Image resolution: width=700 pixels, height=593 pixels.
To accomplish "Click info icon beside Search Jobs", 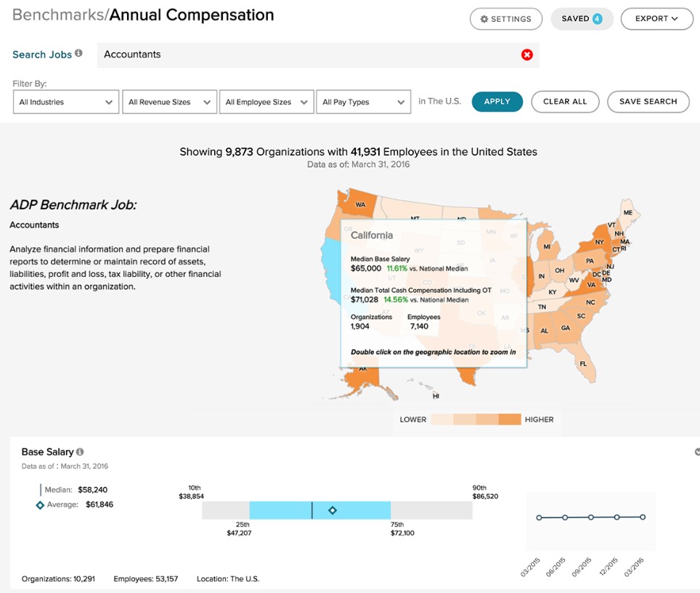I will pyautogui.click(x=78, y=53).
